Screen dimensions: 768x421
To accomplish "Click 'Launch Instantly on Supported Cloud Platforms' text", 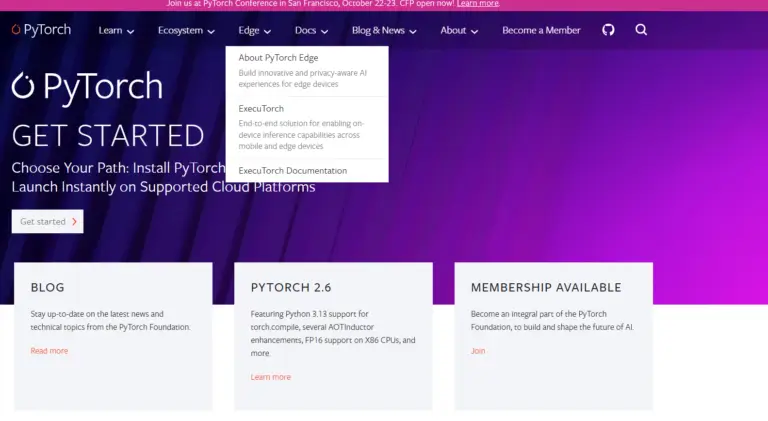I will pos(163,187).
